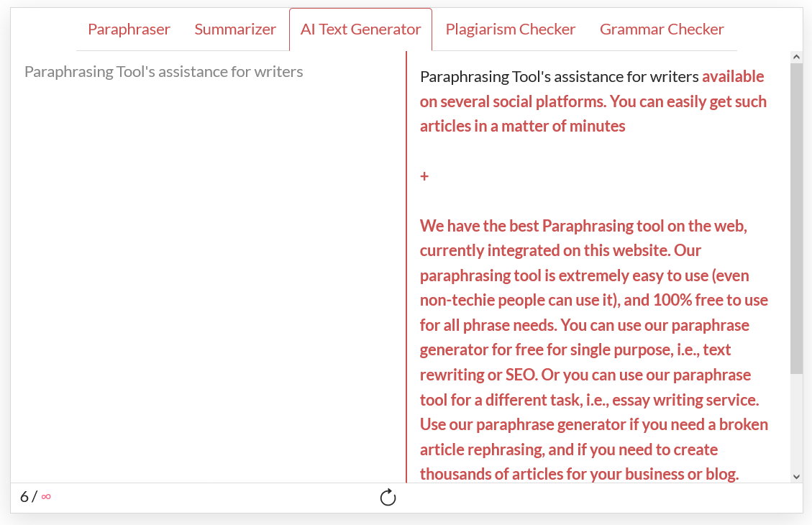
Task: Click the word count number 6
Action: [x=24, y=497]
